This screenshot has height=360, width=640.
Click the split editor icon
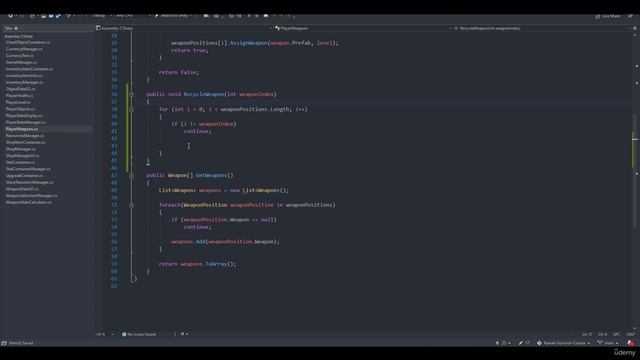635,28
